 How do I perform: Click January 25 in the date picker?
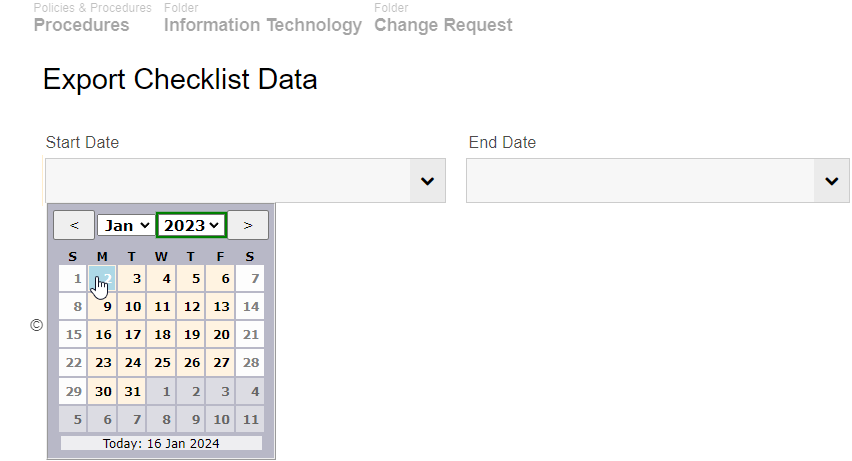click(162, 363)
